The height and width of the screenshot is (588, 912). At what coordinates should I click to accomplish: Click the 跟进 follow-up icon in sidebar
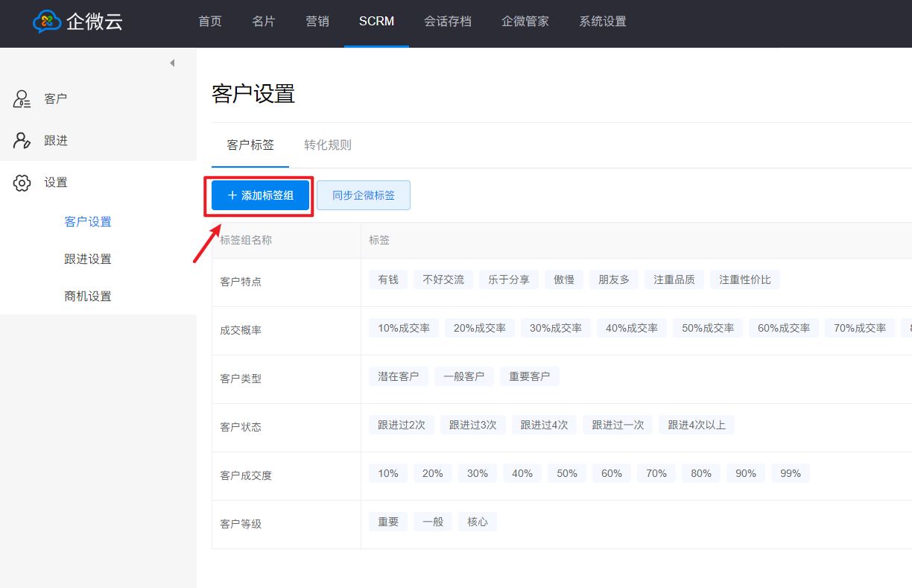coord(22,141)
